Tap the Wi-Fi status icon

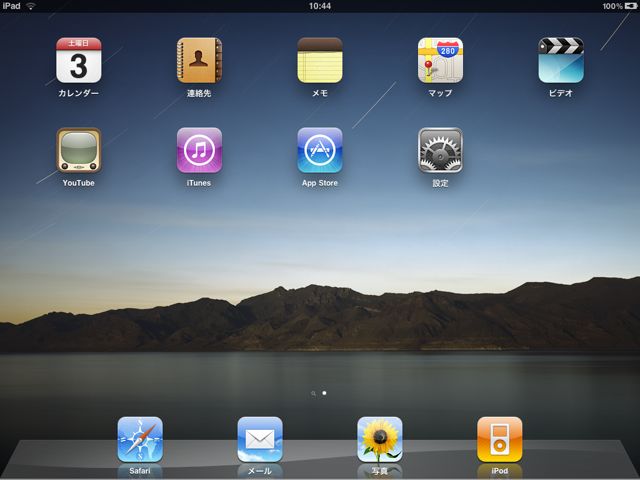click(x=31, y=6)
